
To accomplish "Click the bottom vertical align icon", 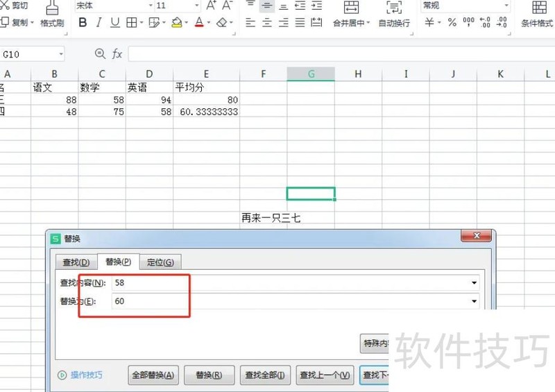I will pos(283,6).
